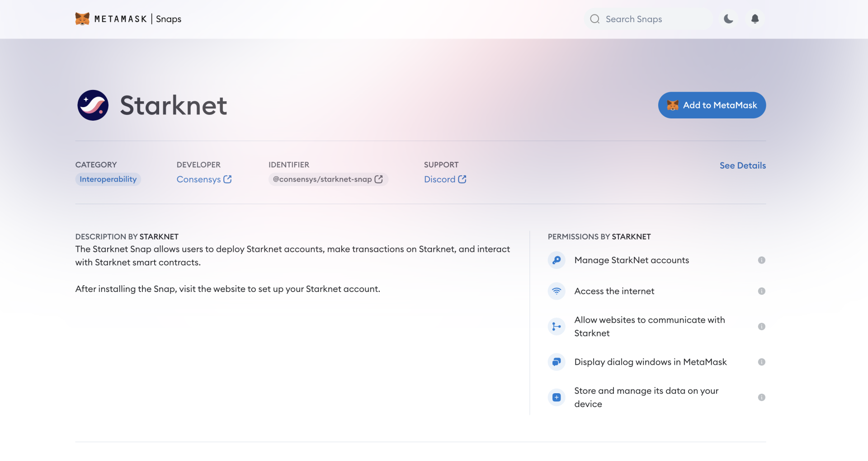The image size is (868, 461).
Task: Click the Starknet snap logo
Action: pos(93,105)
